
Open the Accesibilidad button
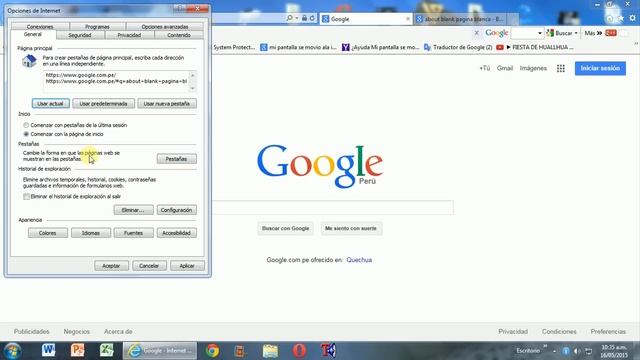coord(176,233)
